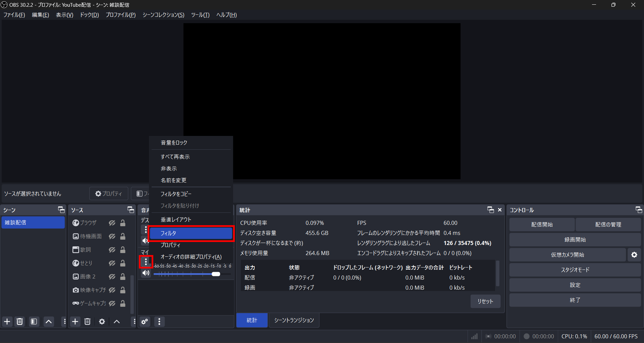Add a new scene with the plus icon
This screenshot has width=644, height=343.
tap(7, 322)
